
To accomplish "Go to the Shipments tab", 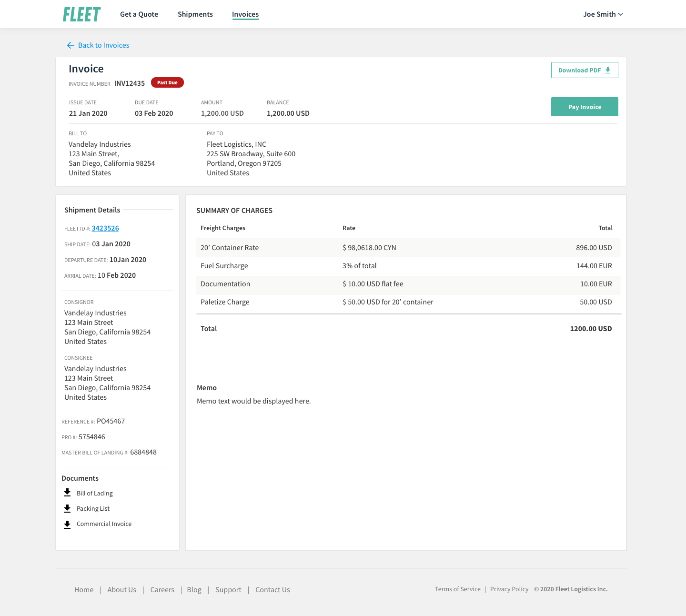I will click(x=195, y=14).
